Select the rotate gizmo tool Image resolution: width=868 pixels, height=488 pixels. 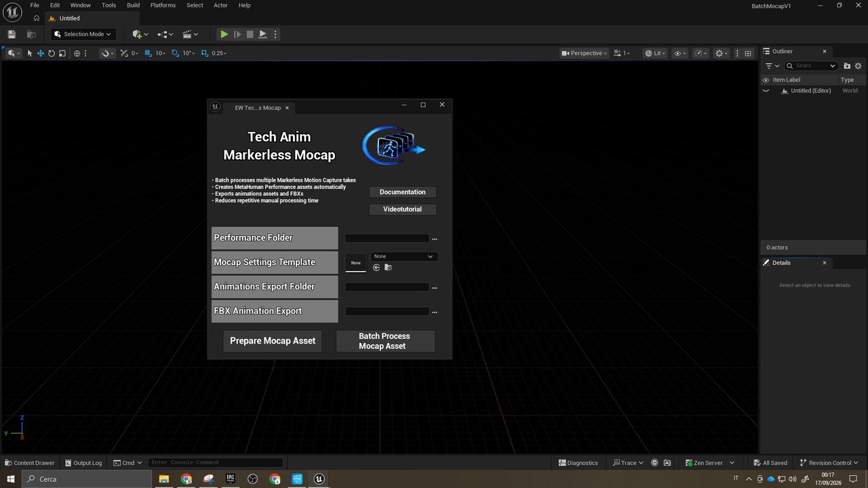click(52, 53)
